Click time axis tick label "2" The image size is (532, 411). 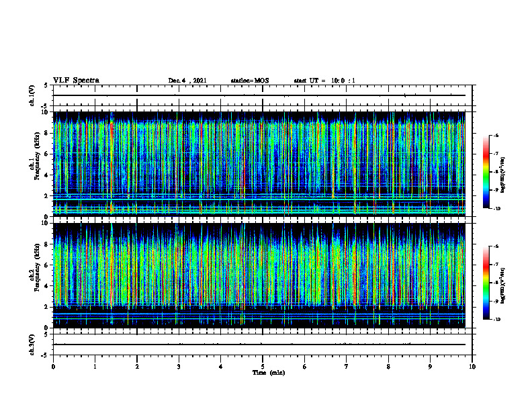point(137,367)
